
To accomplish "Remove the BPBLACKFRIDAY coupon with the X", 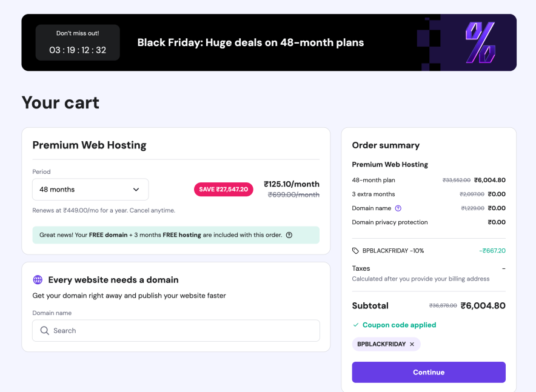I will pyautogui.click(x=412, y=344).
